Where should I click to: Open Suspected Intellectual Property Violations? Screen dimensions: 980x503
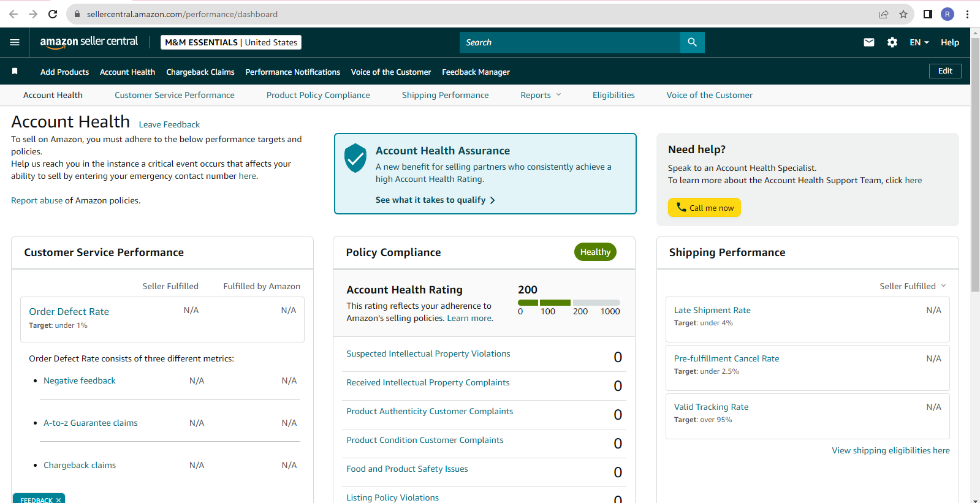point(428,354)
